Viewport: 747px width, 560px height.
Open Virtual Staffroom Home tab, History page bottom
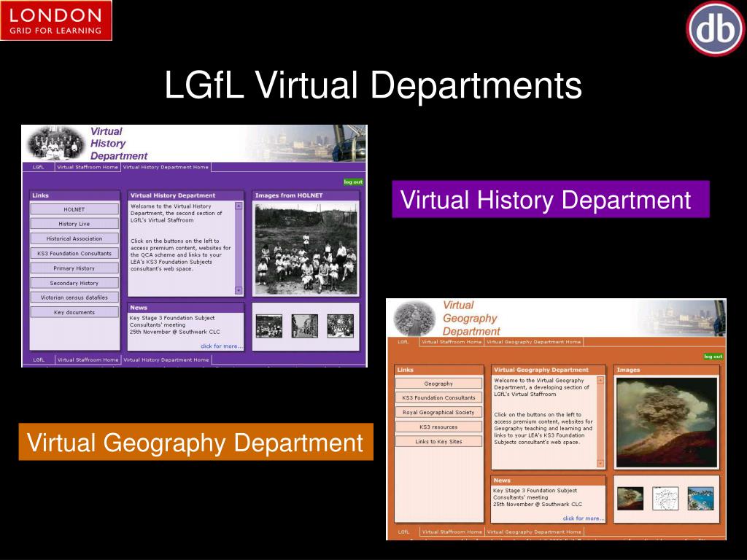pos(88,360)
